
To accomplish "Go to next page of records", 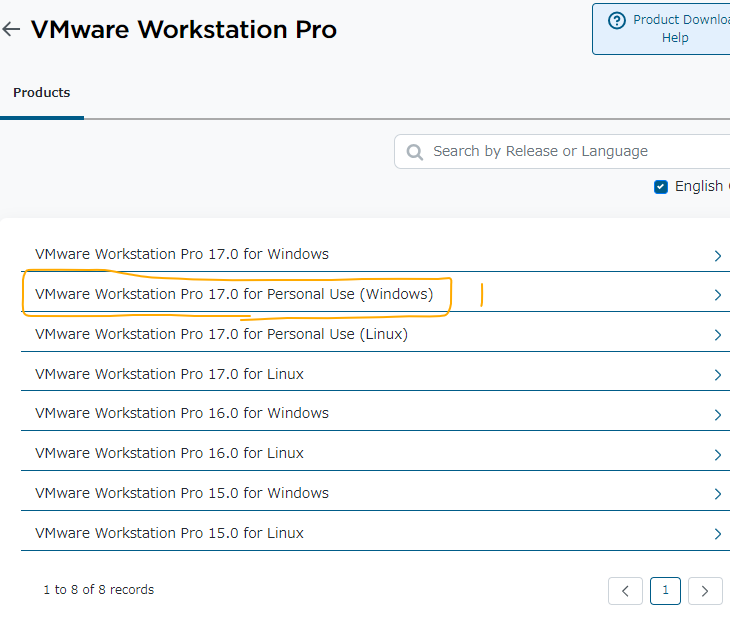I will (705, 591).
